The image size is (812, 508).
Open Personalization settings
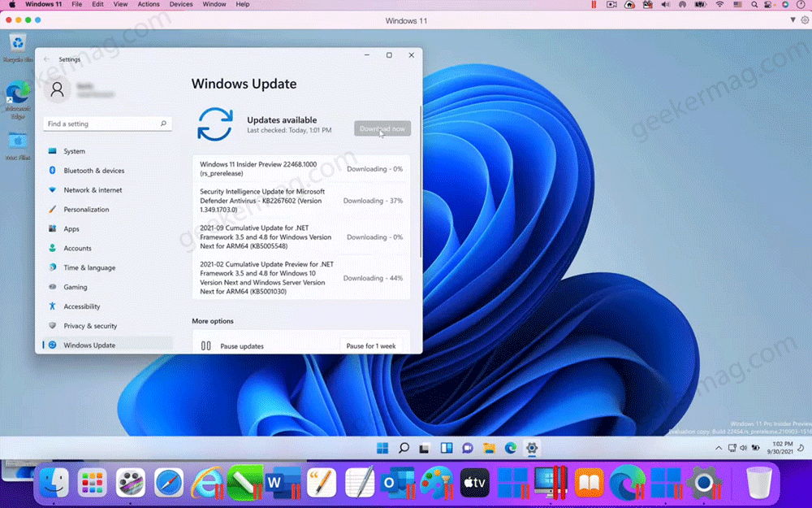coord(108,210)
